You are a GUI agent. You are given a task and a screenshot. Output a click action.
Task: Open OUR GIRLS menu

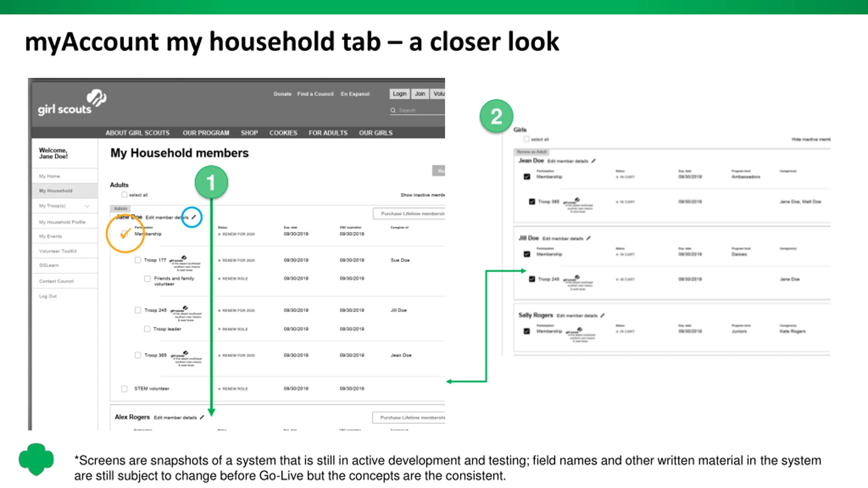tap(376, 133)
